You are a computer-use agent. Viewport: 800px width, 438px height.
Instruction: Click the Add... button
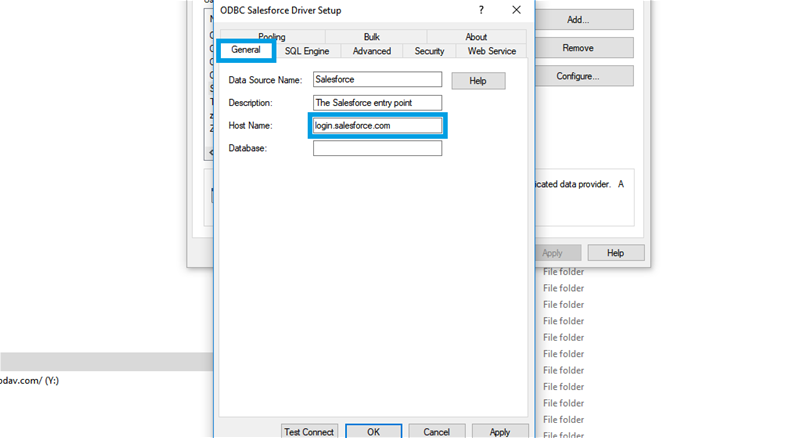point(578,20)
